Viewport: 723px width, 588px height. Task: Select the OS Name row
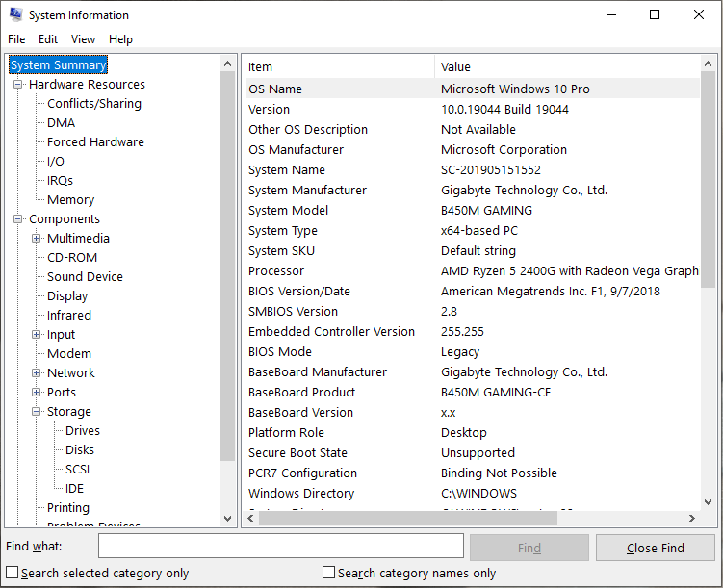click(473, 89)
